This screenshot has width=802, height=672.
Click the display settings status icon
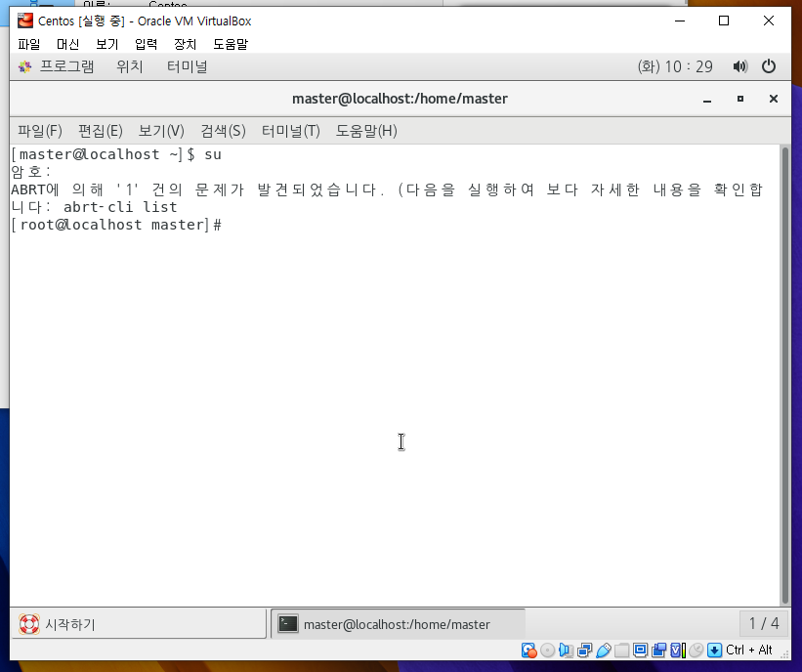[640, 650]
